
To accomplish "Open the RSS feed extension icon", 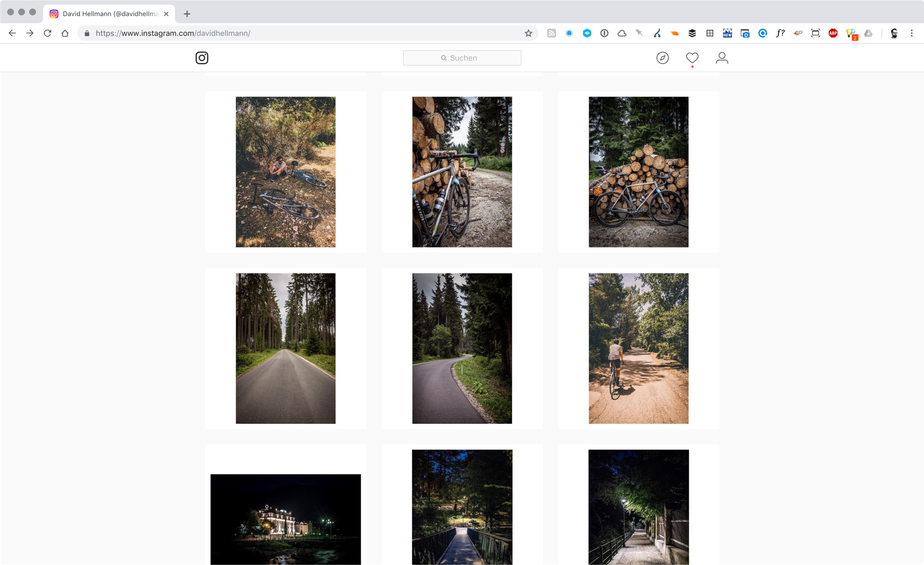I will tap(552, 34).
